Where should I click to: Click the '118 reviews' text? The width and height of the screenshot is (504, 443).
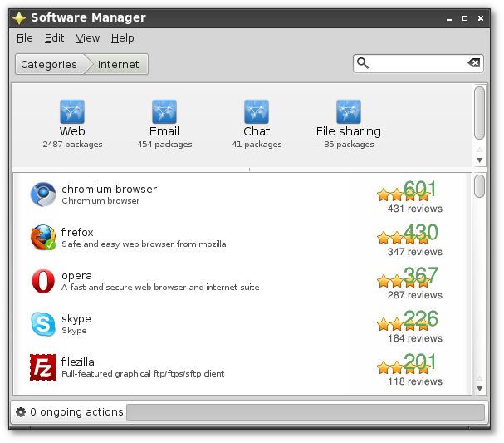(415, 381)
